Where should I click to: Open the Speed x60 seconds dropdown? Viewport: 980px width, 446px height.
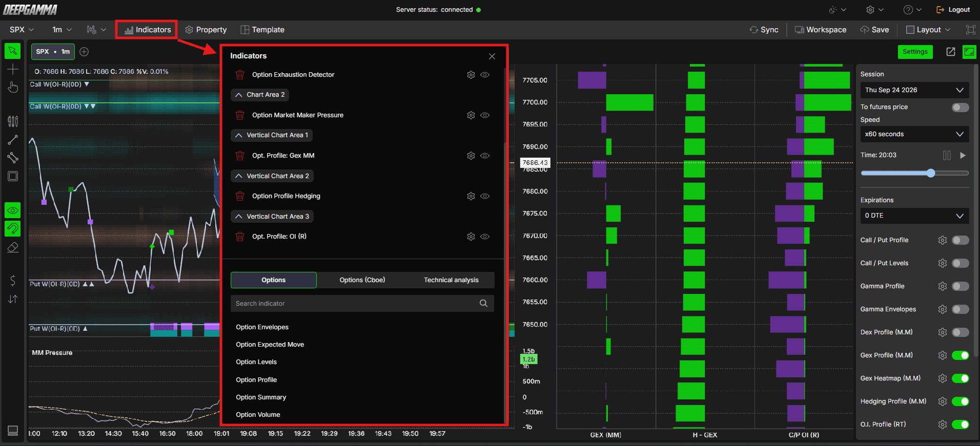tap(914, 134)
